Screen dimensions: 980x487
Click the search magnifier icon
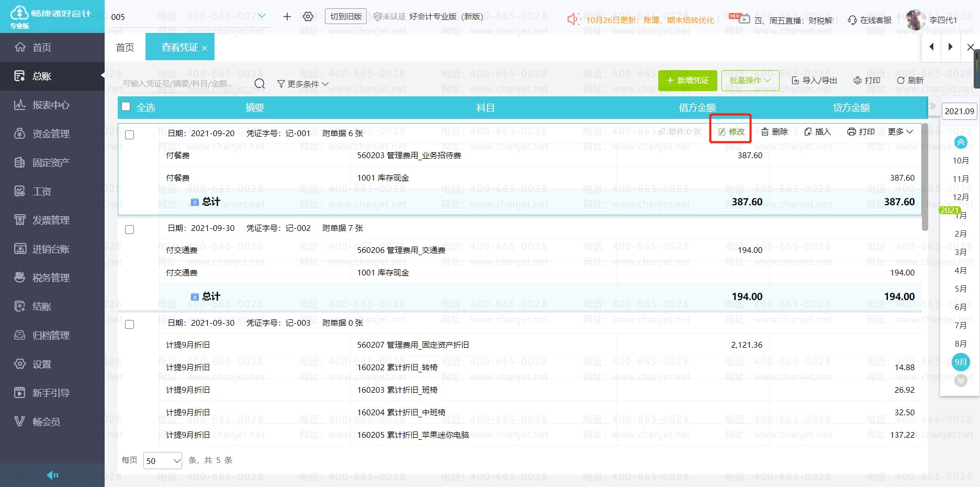(260, 84)
